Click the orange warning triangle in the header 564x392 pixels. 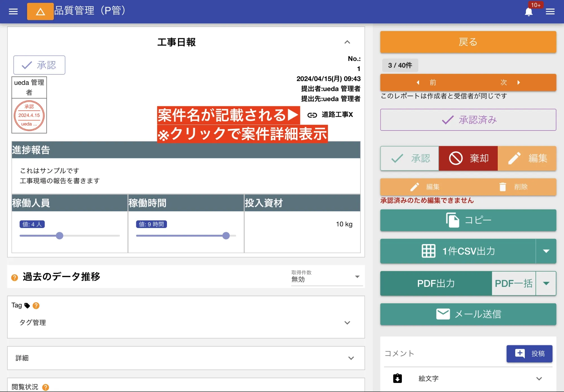40,11
